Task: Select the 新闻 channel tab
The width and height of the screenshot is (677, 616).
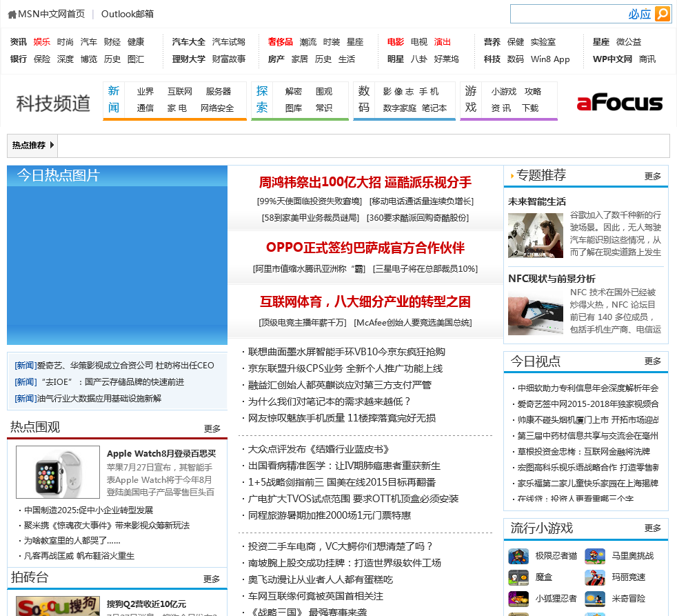Action: tap(114, 99)
